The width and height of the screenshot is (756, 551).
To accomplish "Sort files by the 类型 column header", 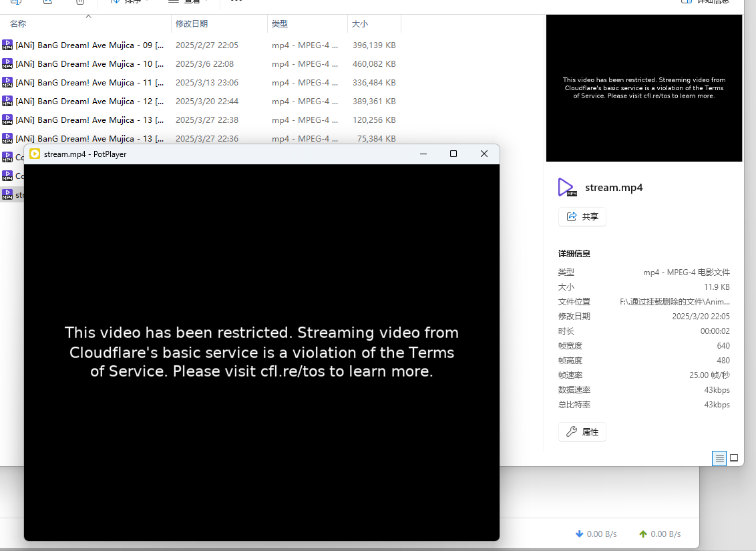I will (x=308, y=23).
